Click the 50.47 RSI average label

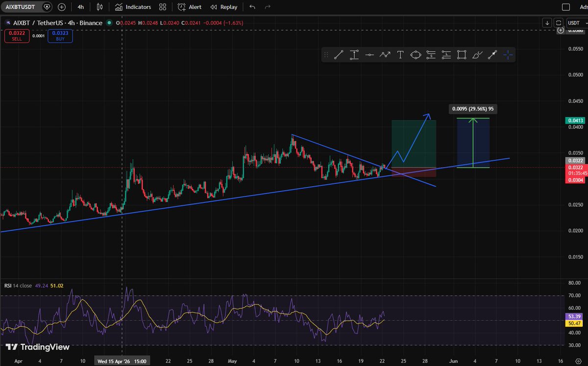[574, 323]
